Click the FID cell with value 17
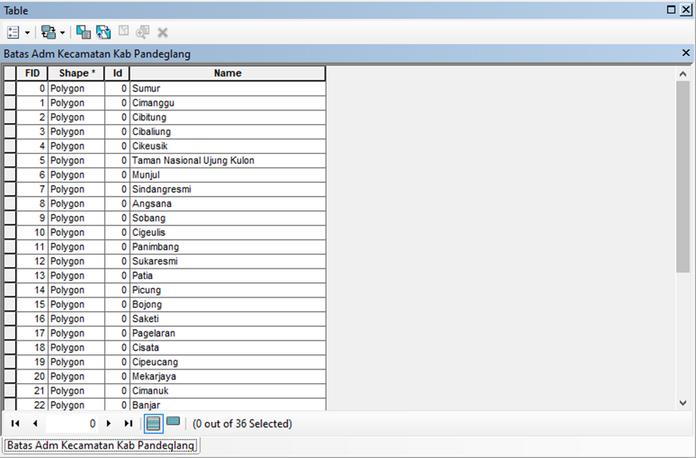Screen dimensions: 696x458 [x=32, y=333]
